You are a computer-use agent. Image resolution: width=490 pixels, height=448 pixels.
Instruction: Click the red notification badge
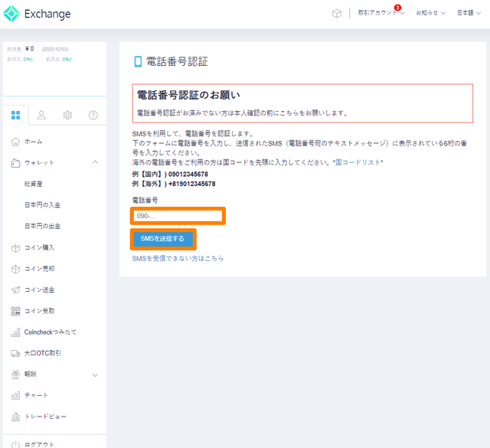pos(397,8)
